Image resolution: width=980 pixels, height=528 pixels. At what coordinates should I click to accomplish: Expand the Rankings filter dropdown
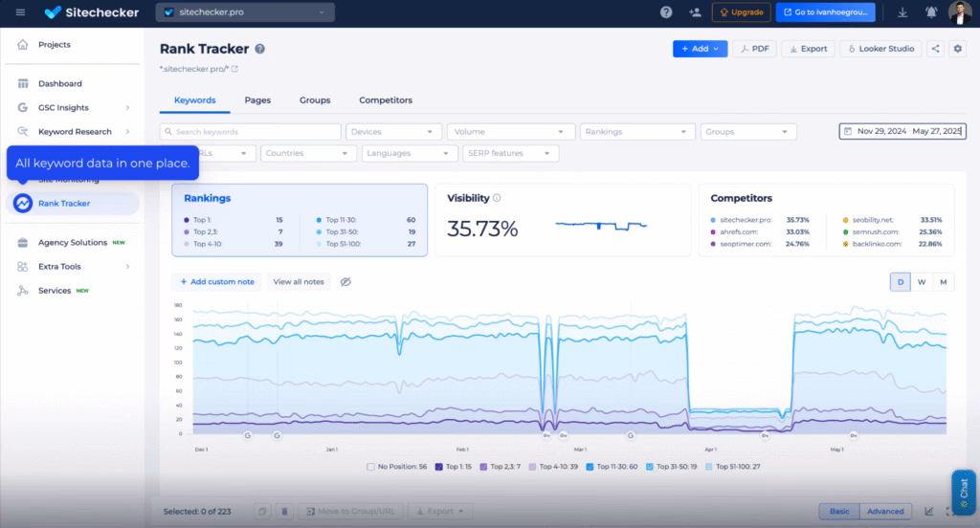[636, 132]
